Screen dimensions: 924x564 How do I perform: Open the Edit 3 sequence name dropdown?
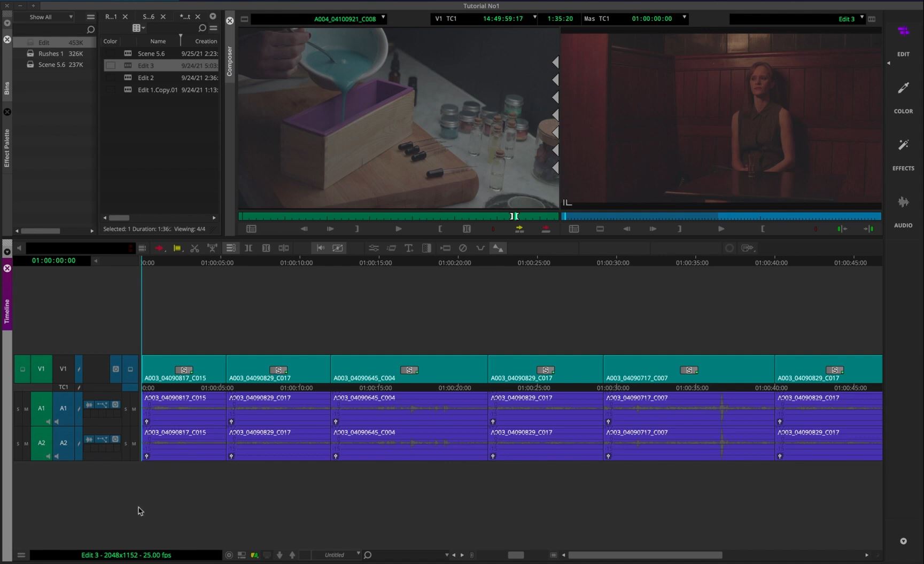(861, 18)
